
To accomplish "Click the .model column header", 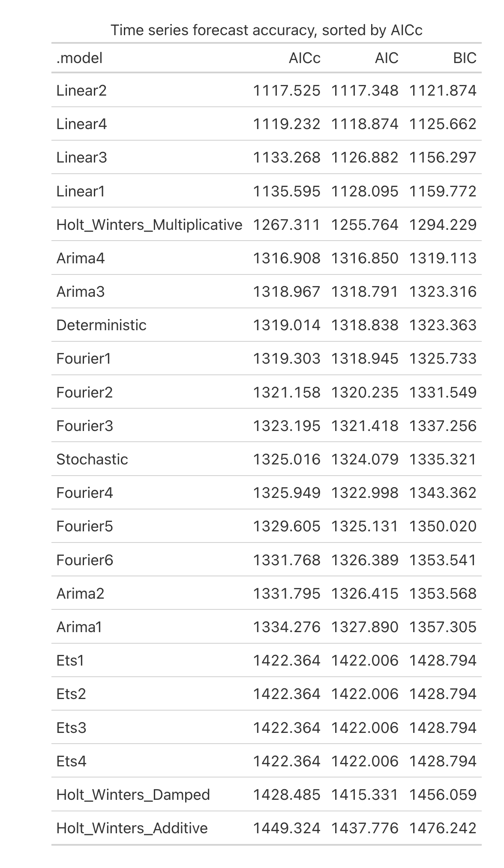I will point(79,58).
